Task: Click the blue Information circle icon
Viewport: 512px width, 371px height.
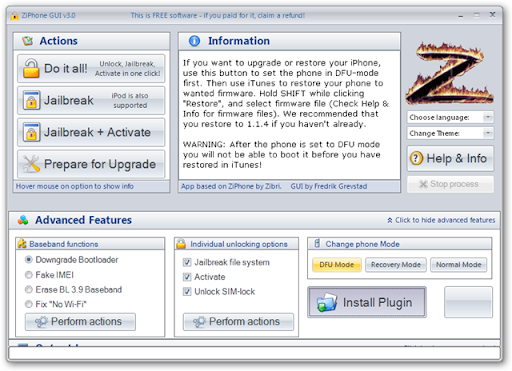Action: click(x=194, y=41)
